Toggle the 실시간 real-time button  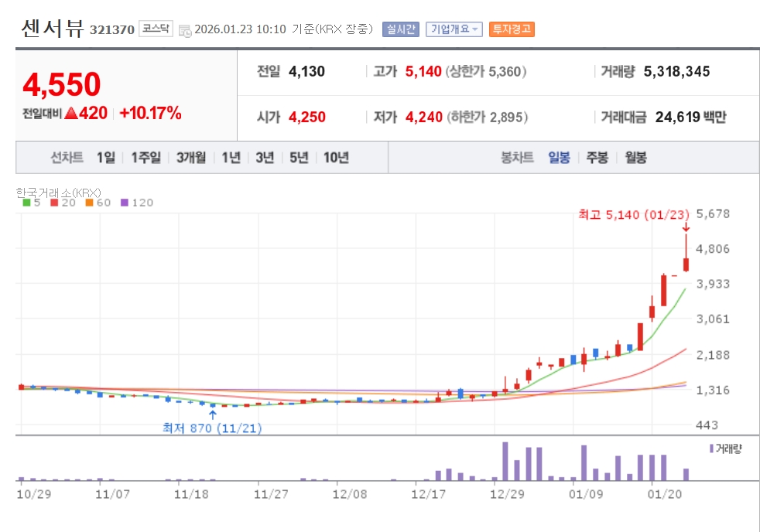point(400,29)
